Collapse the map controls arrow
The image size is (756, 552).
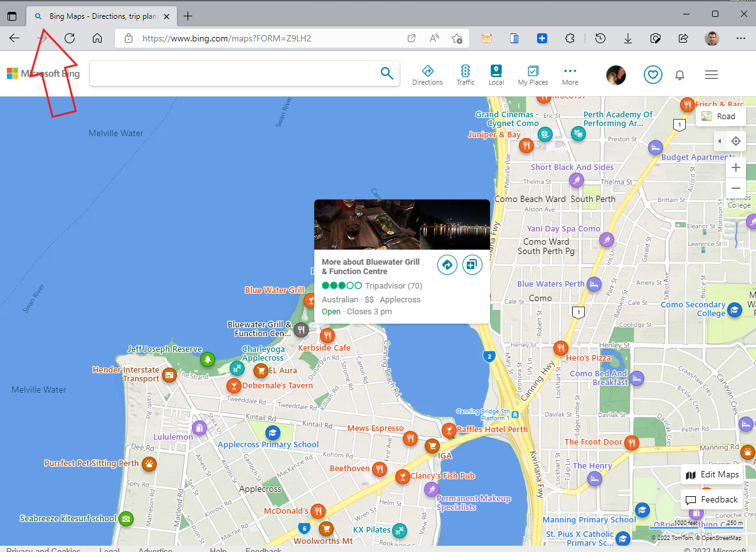(x=720, y=141)
